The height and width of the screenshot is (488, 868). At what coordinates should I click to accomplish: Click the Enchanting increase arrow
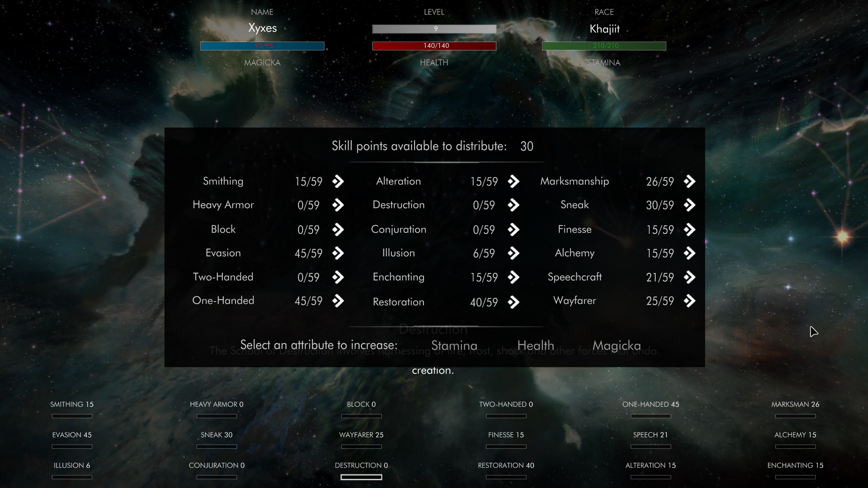click(x=514, y=277)
